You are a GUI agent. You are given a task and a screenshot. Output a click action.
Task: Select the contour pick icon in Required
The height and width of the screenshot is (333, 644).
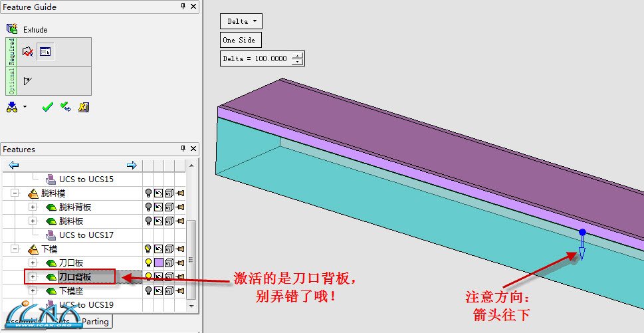[x=27, y=52]
